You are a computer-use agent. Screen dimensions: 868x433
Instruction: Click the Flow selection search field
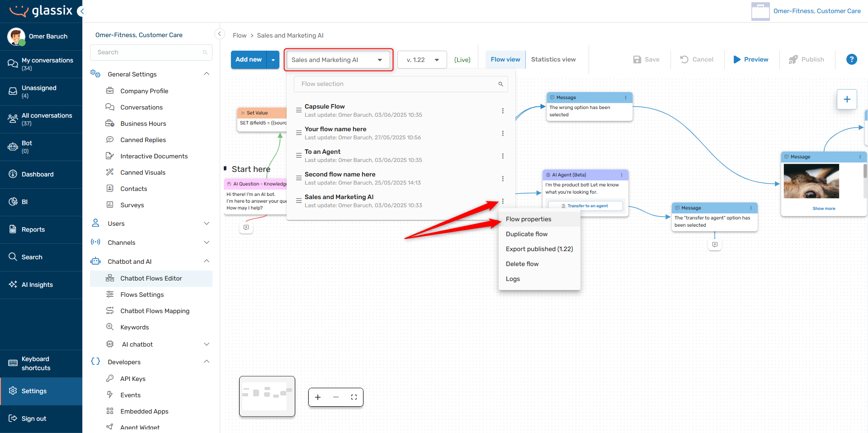(401, 84)
